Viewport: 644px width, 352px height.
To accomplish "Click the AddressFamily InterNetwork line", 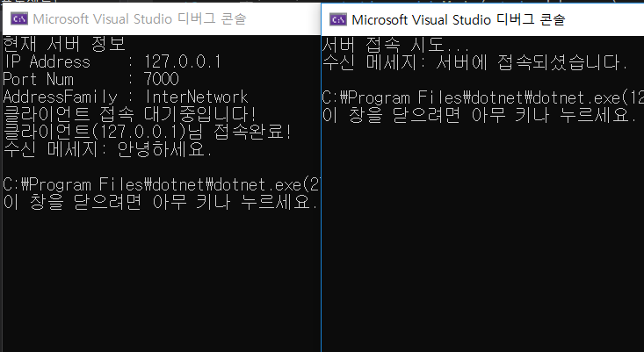I will pos(126,97).
